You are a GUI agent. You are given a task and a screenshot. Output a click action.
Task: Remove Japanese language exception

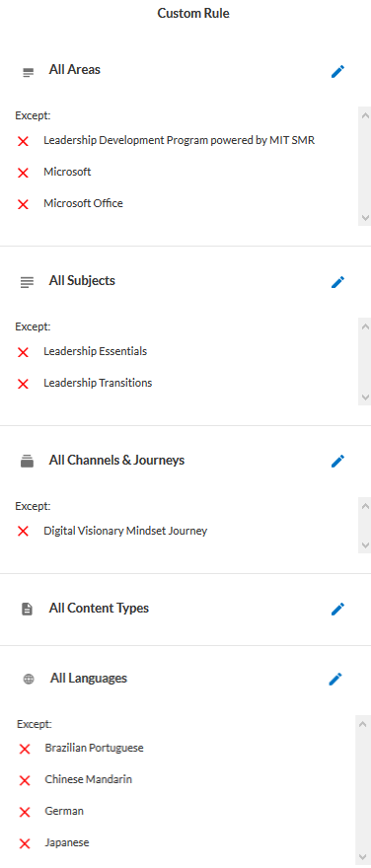[x=25, y=843]
